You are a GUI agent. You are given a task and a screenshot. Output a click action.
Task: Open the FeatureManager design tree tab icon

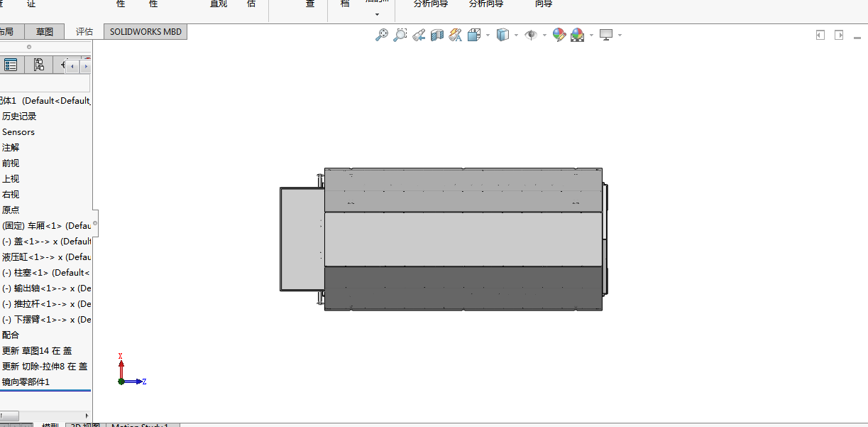tap(11, 65)
